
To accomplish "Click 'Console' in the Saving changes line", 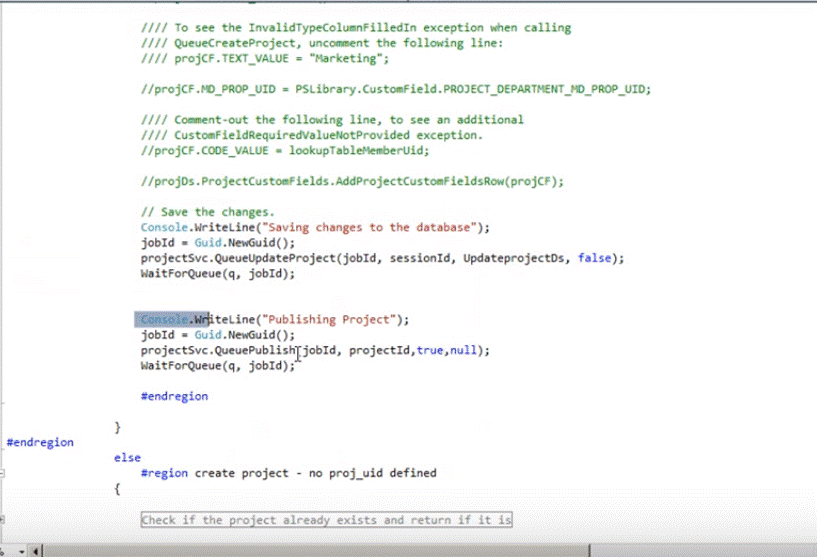I will pos(164,227).
